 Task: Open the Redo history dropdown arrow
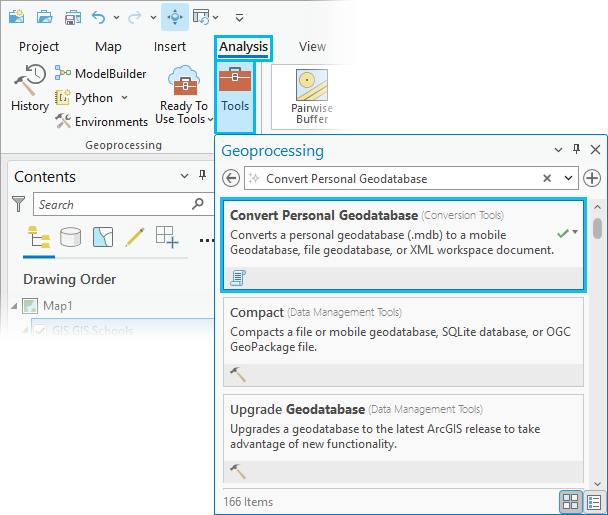154,17
